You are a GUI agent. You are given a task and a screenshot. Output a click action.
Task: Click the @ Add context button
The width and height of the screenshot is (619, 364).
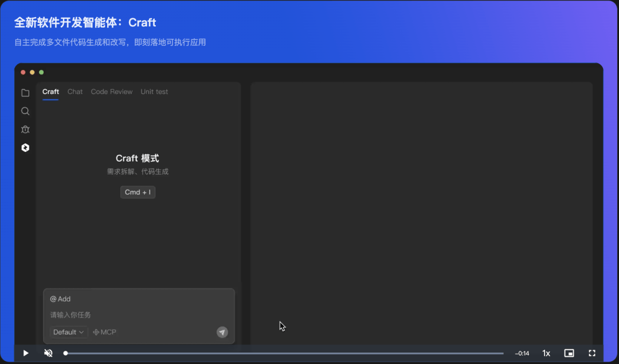coord(60,299)
